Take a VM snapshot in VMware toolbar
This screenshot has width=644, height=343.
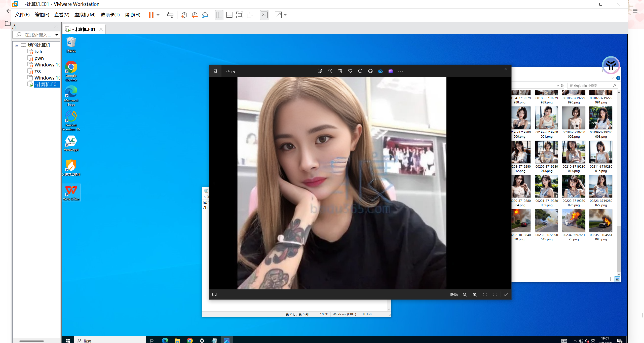184,15
